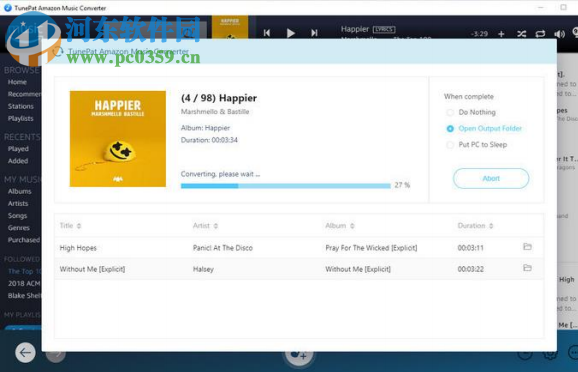Select Do Nothing when complete

click(x=450, y=112)
